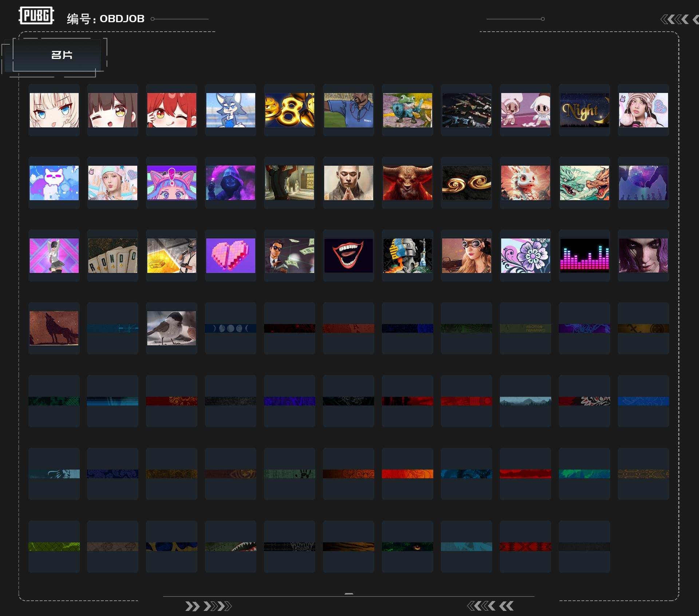
Task: Click the bottom-right left-chevrons arrow
Action: click(x=490, y=606)
